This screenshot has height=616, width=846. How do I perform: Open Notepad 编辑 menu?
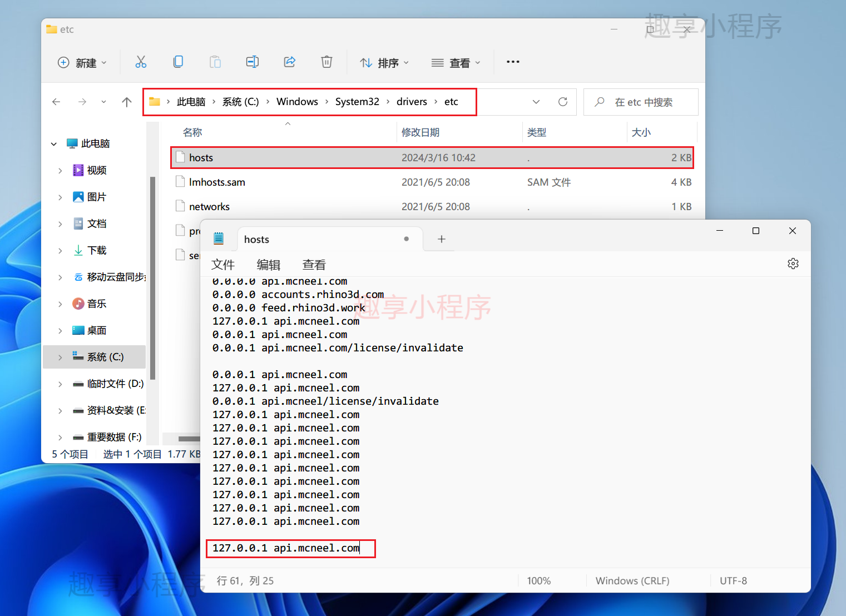point(269,265)
